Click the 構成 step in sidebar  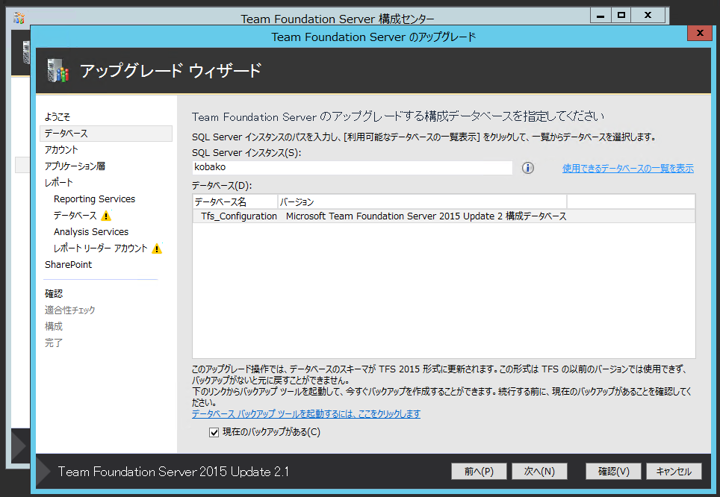click(x=54, y=327)
